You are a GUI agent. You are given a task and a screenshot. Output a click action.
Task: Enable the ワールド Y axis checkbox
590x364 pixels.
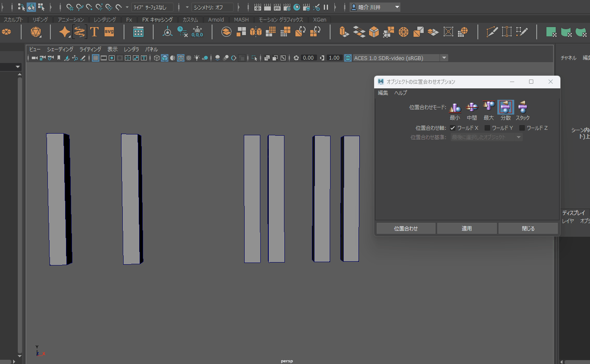point(487,128)
